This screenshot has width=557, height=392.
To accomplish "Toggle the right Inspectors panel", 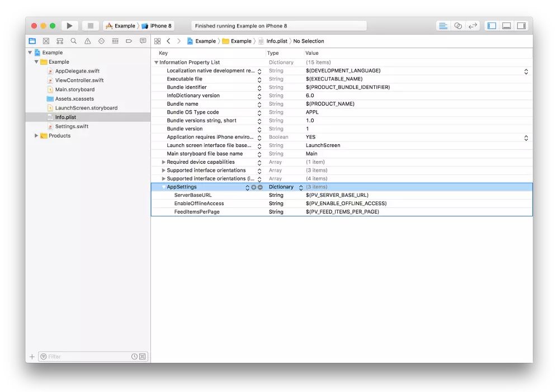I will tap(521, 26).
